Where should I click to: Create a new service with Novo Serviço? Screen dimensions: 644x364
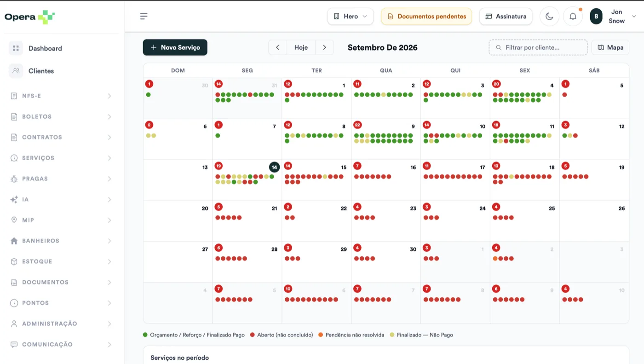click(x=175, y=47)
